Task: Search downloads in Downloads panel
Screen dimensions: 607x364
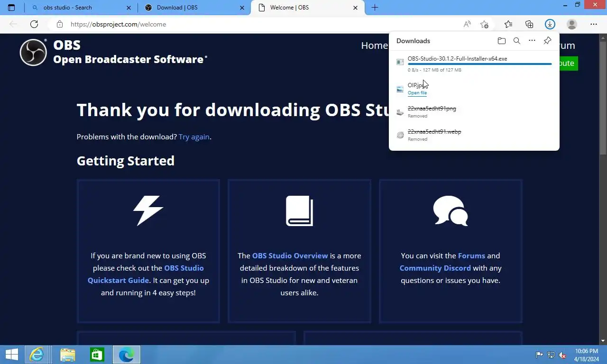Action: pyautogui.click(x=517, y=41)
